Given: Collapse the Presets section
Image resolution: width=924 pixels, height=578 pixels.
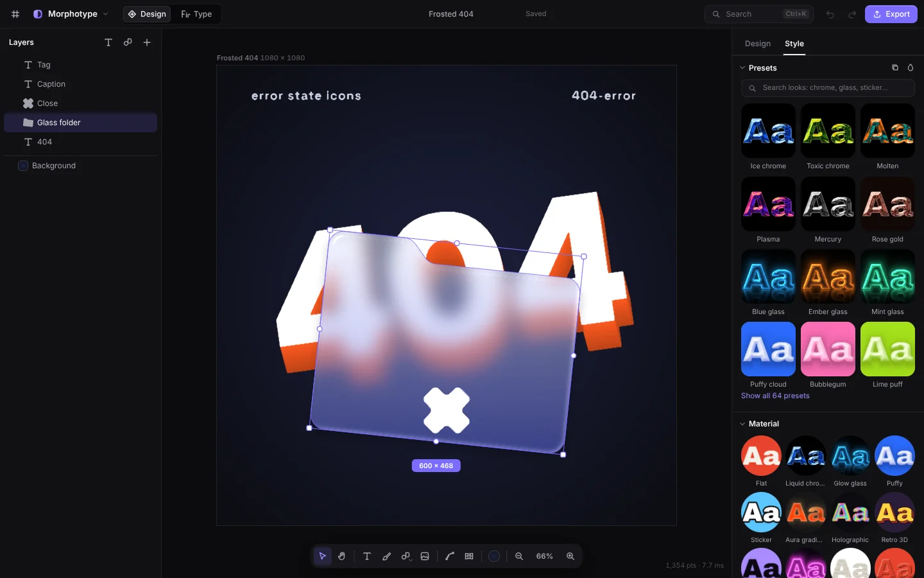Looking at the screenshot, I should 742,68.
